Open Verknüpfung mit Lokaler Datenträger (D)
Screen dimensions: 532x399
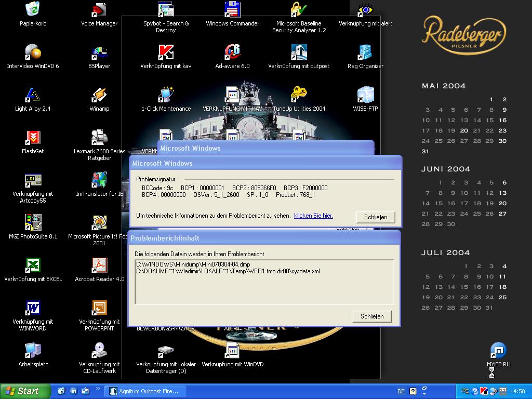tap(166, 360)
